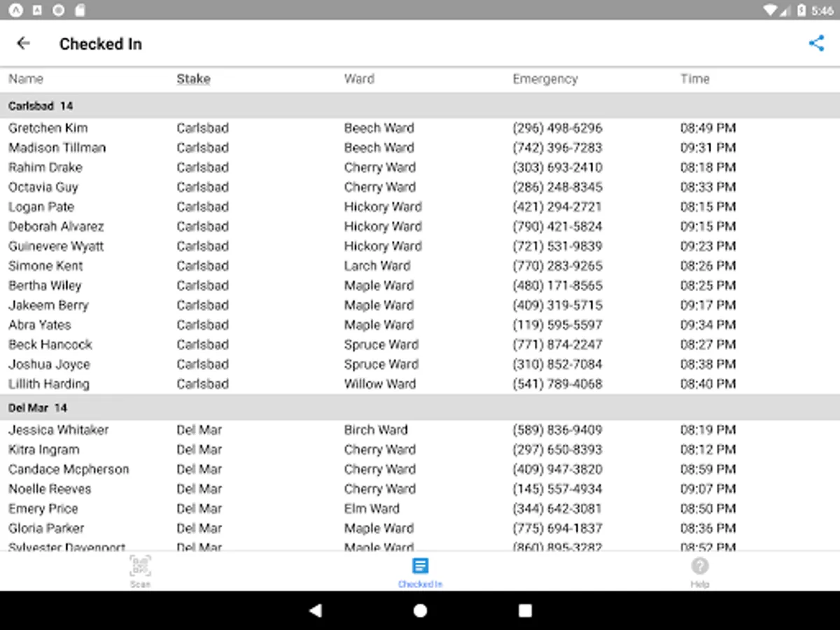Select the Del Mar 14 group header
Screen dimensions: 840x630
coord(420,407)
